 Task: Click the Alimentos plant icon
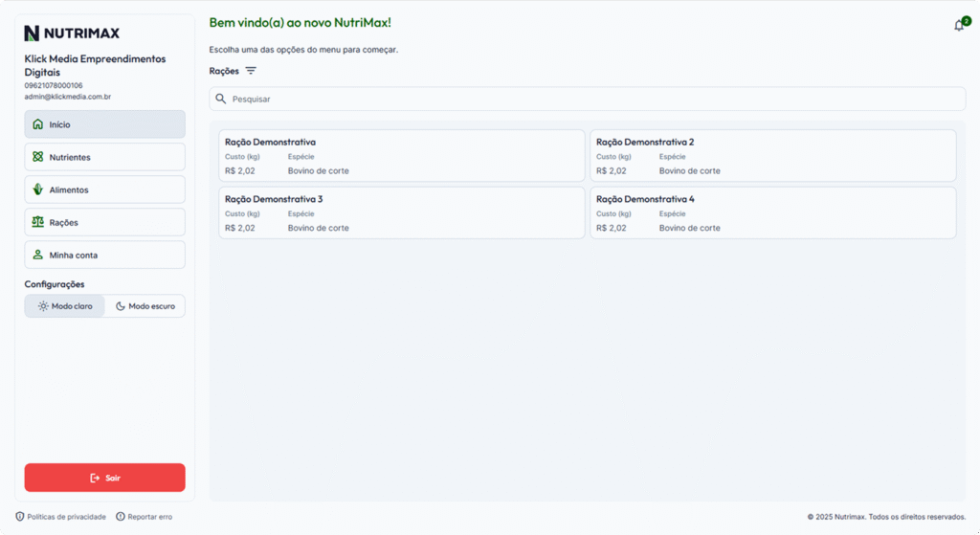point(37,189)
